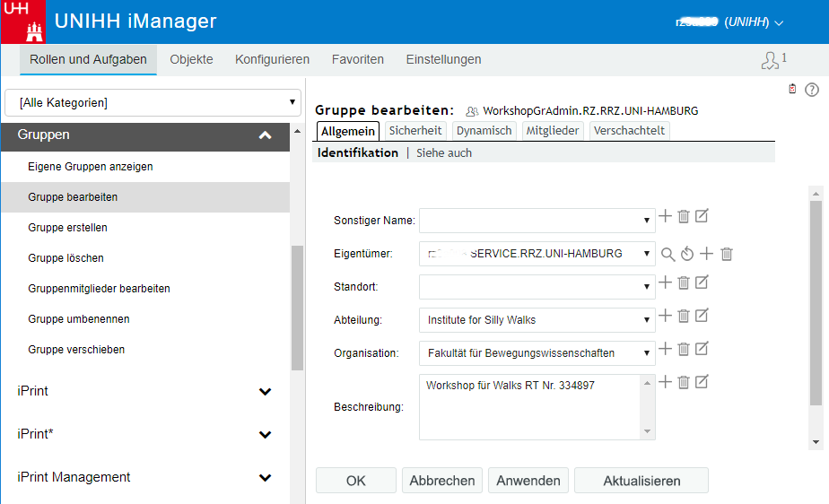Add a Standort value
829x504 pixels.
click(x=665, y=282)
